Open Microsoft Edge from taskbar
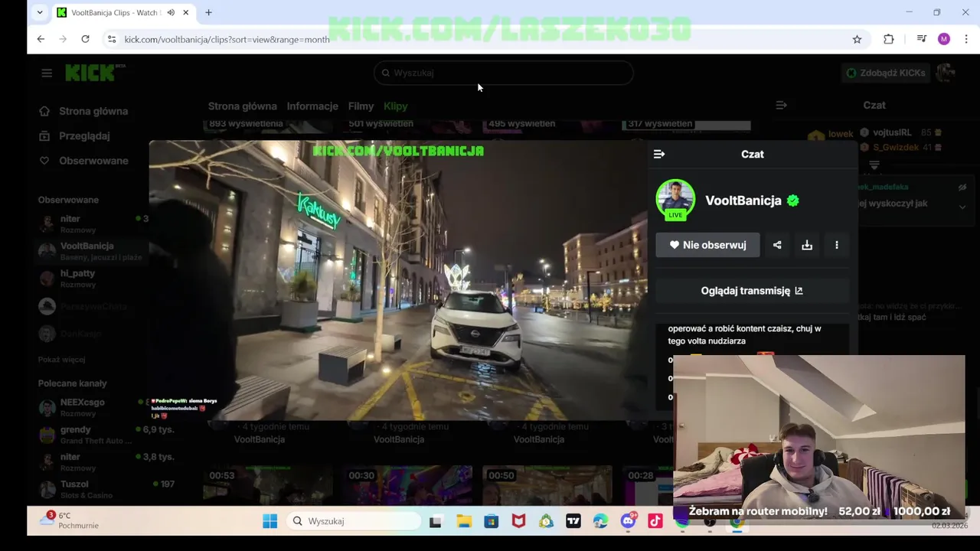This screenshot has height=551, width=980. point(600,521)
